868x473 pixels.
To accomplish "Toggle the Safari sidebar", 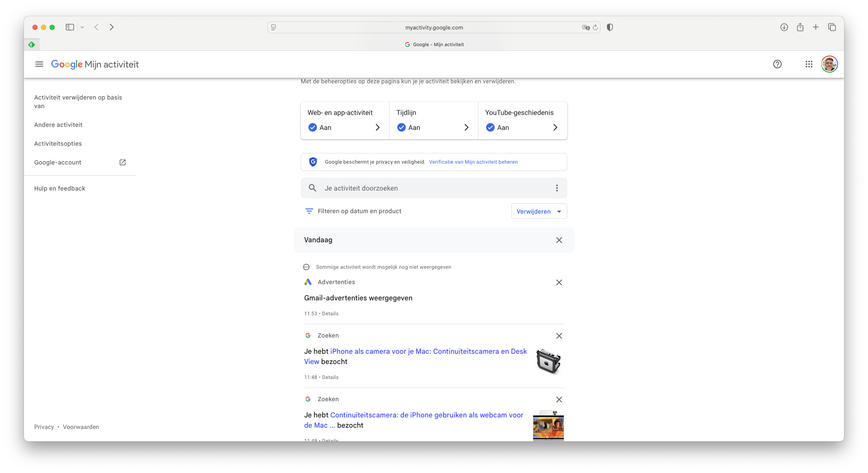I will pyautogui.click(x=70, y=27).
